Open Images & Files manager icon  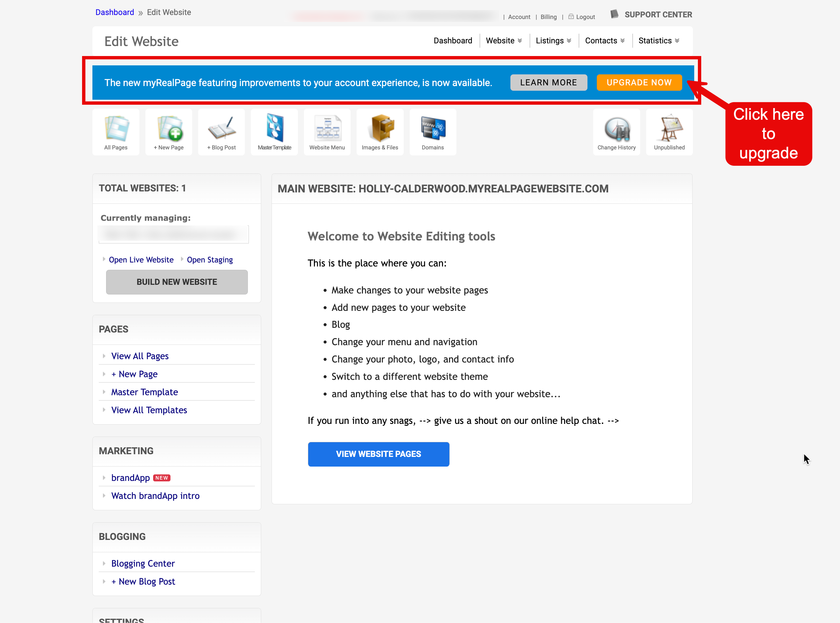point(380,131)
